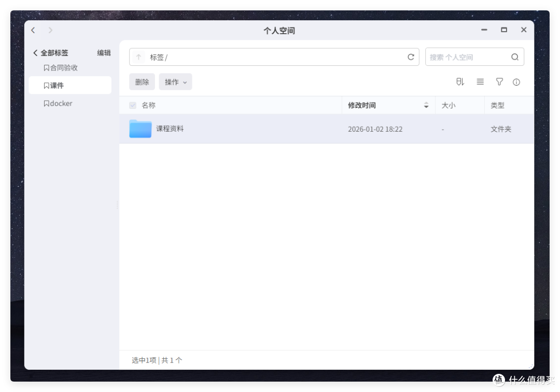The width and height of the screenshot is (560, 392).
Task: Focus the 搜索 个人空间 search box
Action: [474, 57]
